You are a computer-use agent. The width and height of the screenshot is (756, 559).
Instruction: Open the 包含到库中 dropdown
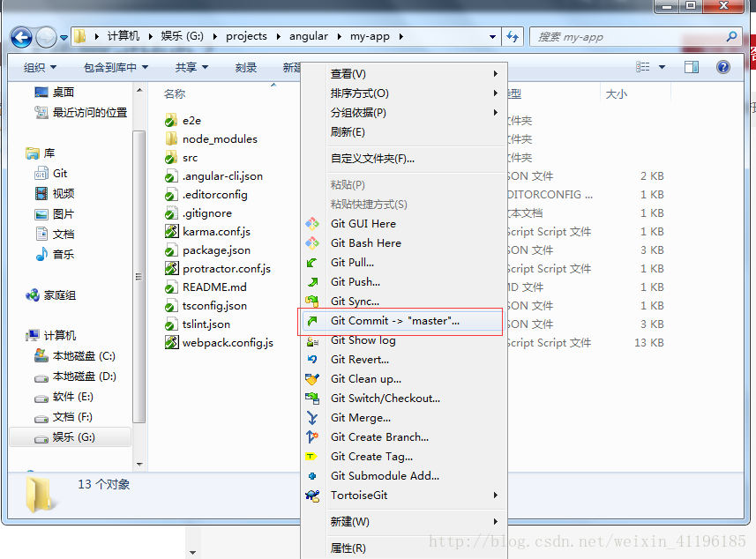tap(116, 68)
